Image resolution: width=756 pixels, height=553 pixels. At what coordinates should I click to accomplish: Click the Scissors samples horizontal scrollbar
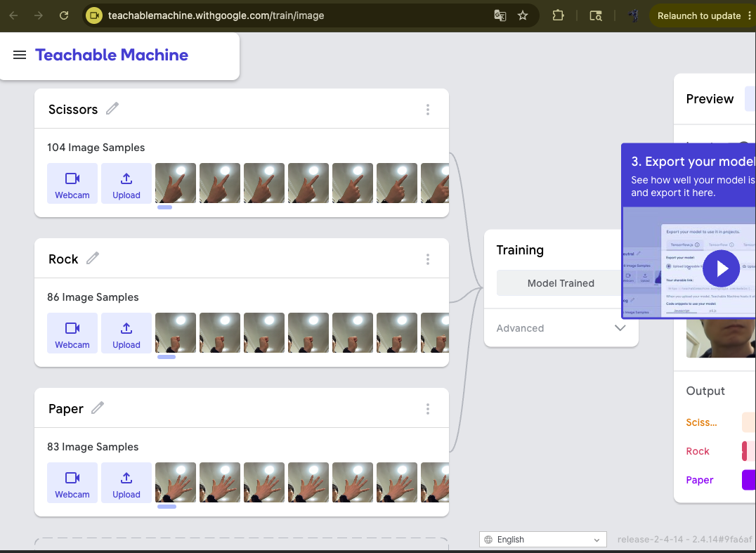[x=164, y=207]
